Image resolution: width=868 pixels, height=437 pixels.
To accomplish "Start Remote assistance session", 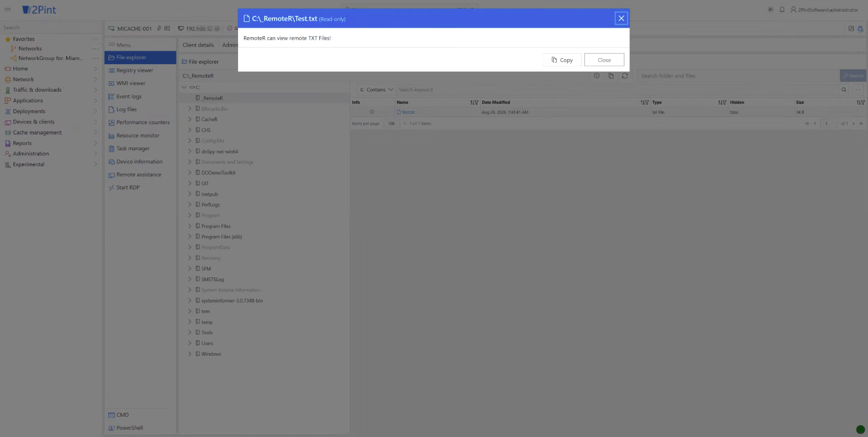I will click(x=140, y=175).
